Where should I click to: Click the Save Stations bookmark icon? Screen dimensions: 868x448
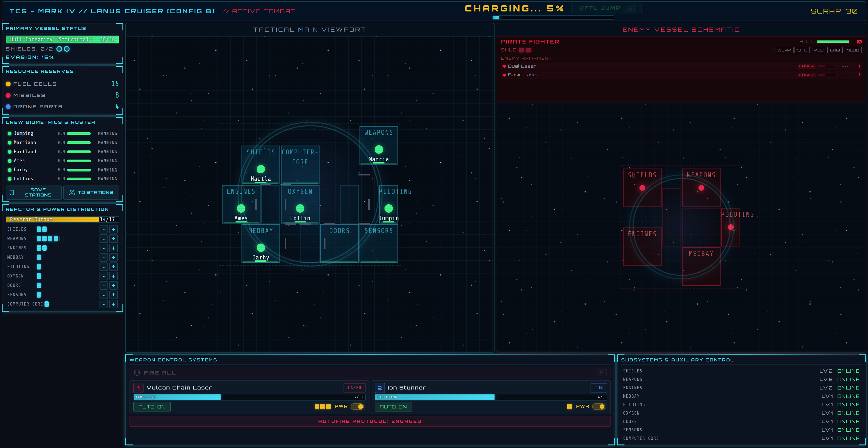[12, 193]
